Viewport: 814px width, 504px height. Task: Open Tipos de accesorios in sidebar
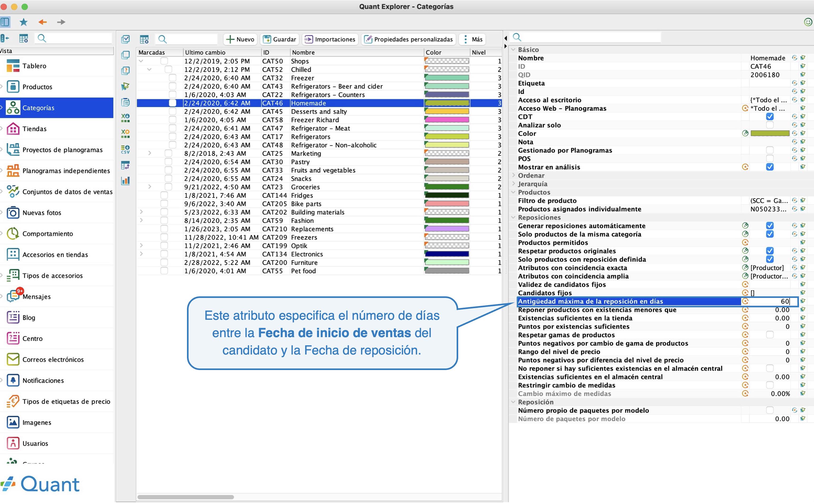(x=57, y=276)
